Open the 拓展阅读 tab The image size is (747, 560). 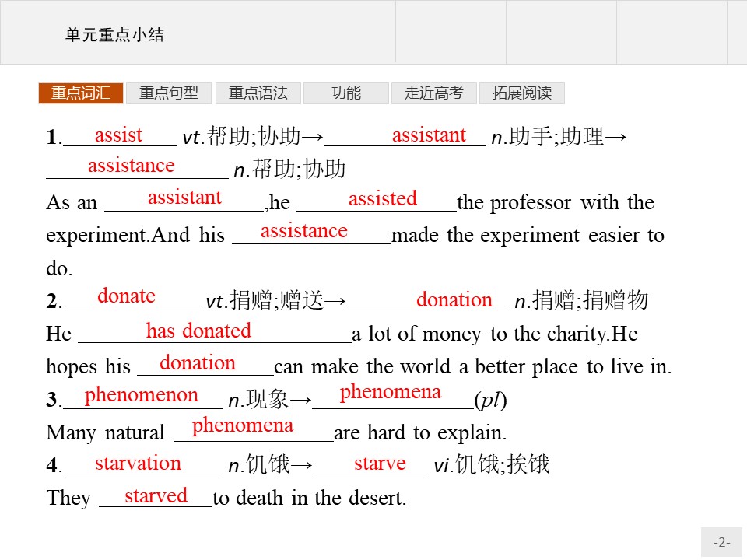pos(520,93)
